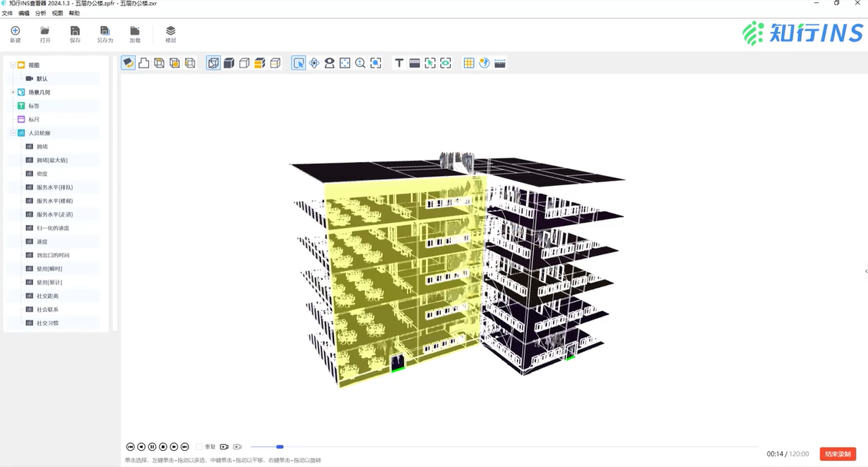Select the dark ruler measurement tool
868x467 pixels.
(x=415, y=63)
